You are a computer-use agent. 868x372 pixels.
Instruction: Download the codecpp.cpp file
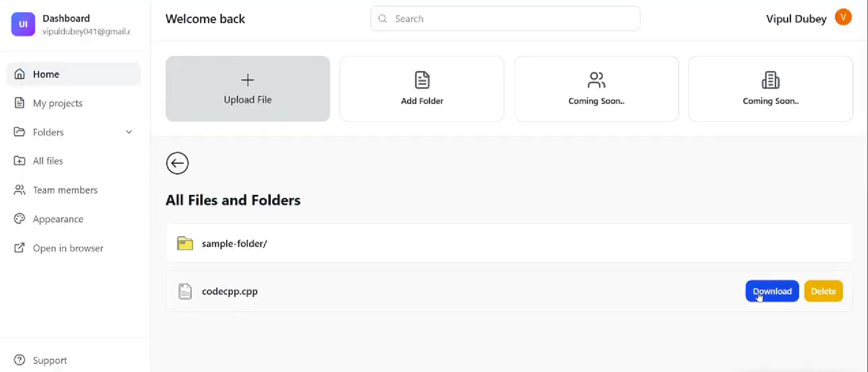(x=772, y=291)
